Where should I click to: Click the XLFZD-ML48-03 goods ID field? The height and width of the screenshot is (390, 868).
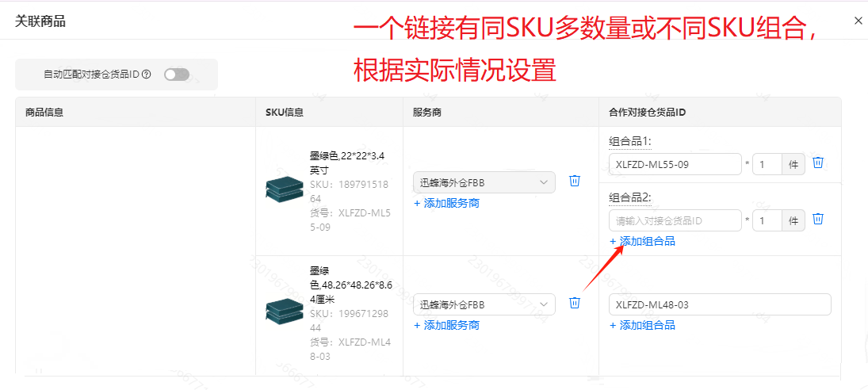tap(721, 304)
